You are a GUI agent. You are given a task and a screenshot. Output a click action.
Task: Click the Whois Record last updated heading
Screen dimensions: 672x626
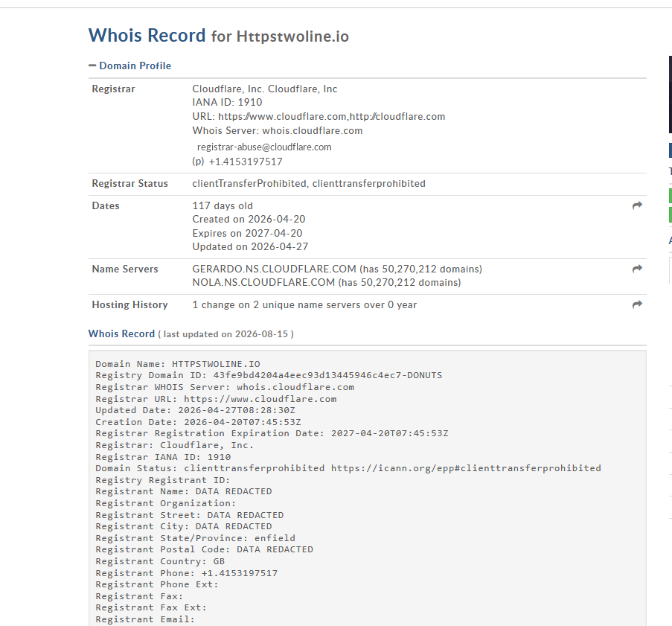191,333
